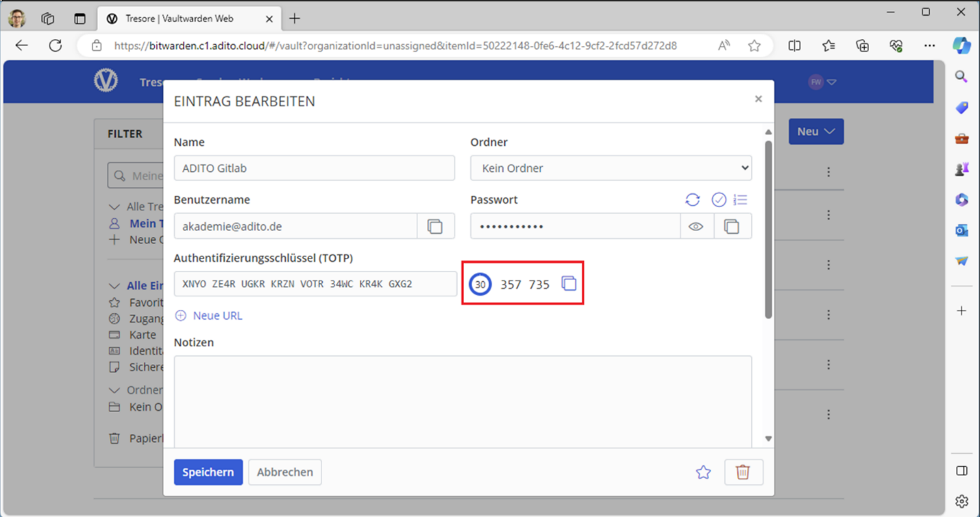Click the dialog's vertical scrollbar down arrow
The height and width of the screenshot is (517, 980).
tap(768, 439)
